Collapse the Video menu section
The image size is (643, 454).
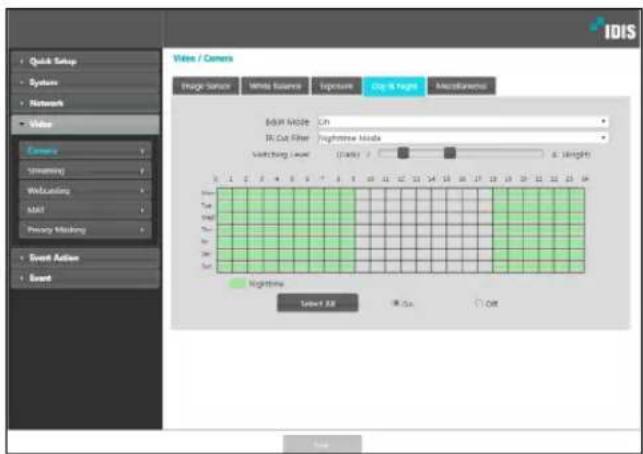click(x=85, y=124)
